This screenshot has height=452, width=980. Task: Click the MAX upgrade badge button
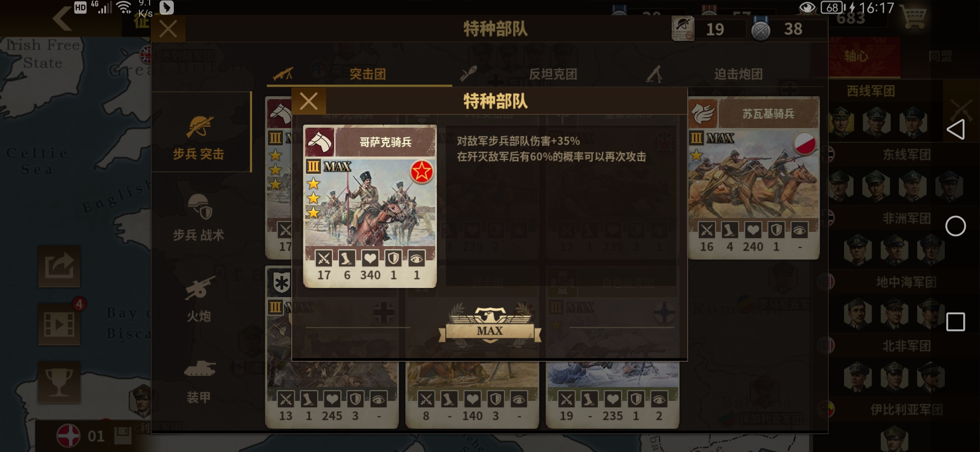(490, 326)
